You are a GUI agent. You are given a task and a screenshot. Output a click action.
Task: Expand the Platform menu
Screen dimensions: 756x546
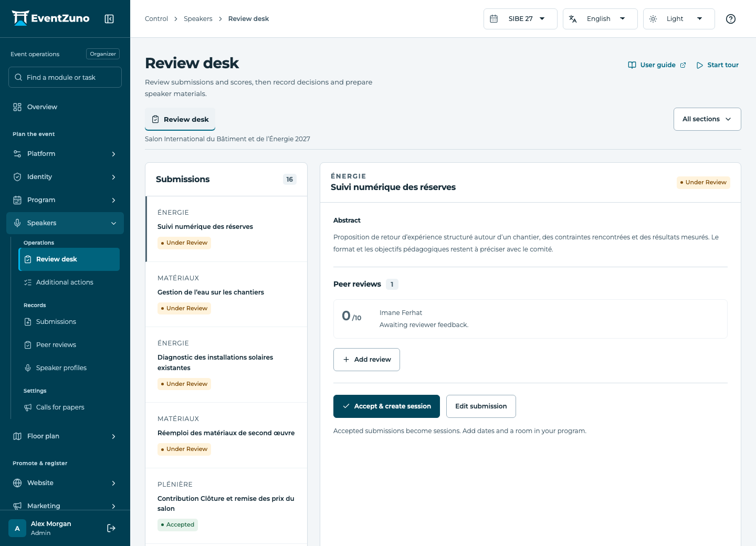(x=65, y=154)
